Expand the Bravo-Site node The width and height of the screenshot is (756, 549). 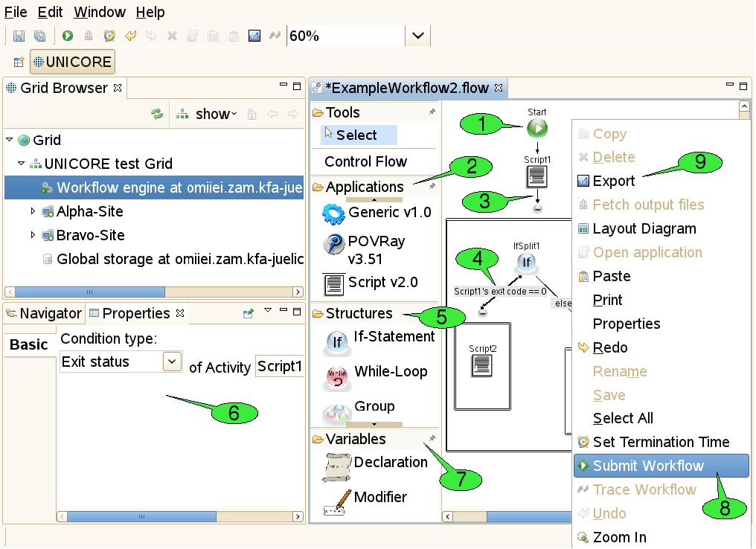coord(33,235)
